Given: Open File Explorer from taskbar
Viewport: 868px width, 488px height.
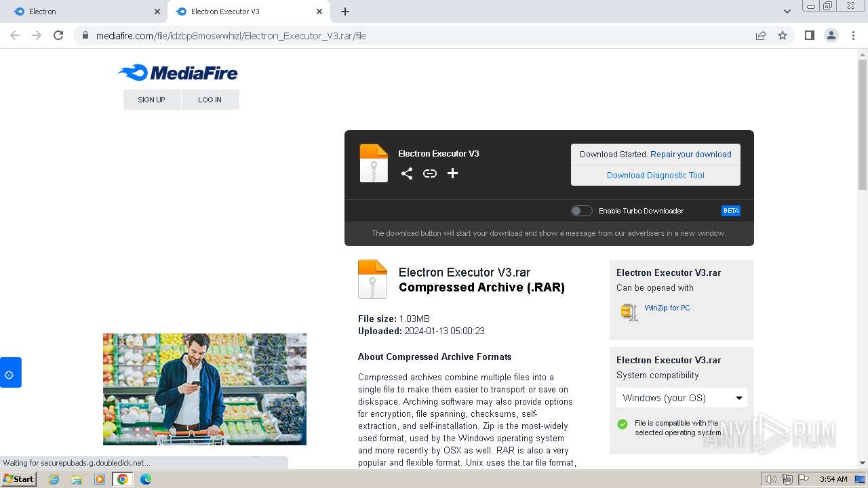Looking at the screenshot, I should point(77,479).
